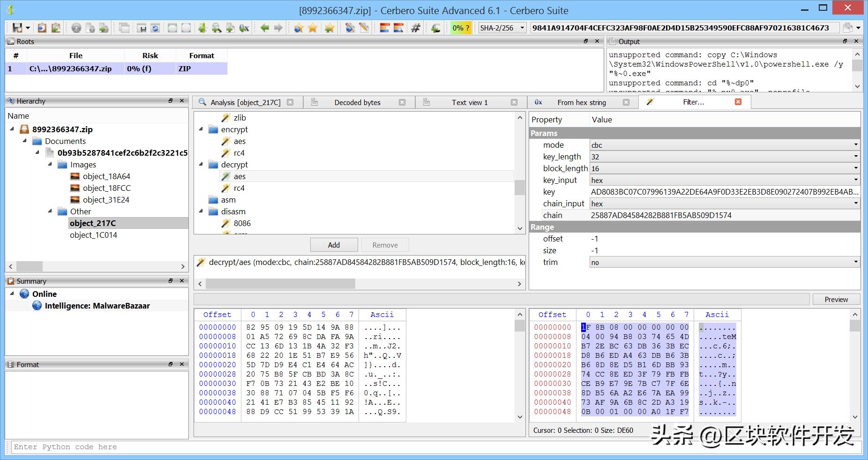Click the 0% risk indicator icon
The height and width of the screenshot is (460, 868).
coord(460,28)
